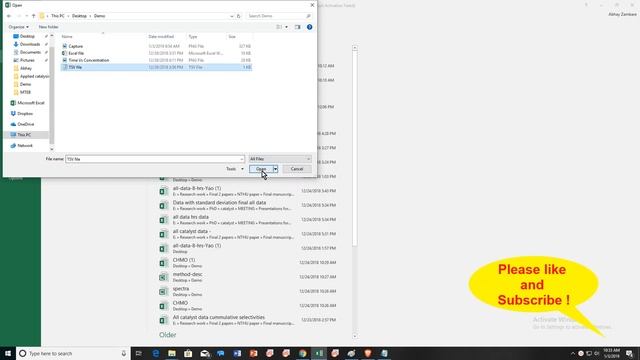Open the Abhay folder in navigation pane
640x360 pixels.
[x=22, y=68]
